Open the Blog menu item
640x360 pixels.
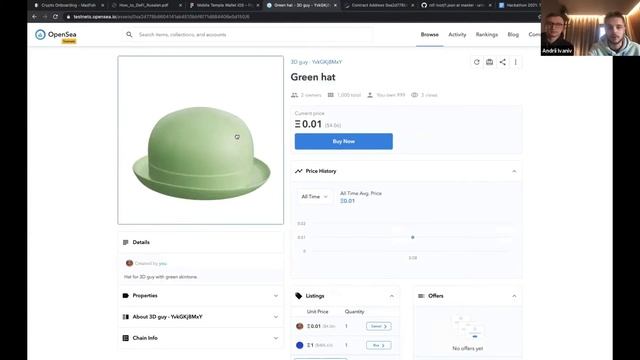(x=513, y=35)
